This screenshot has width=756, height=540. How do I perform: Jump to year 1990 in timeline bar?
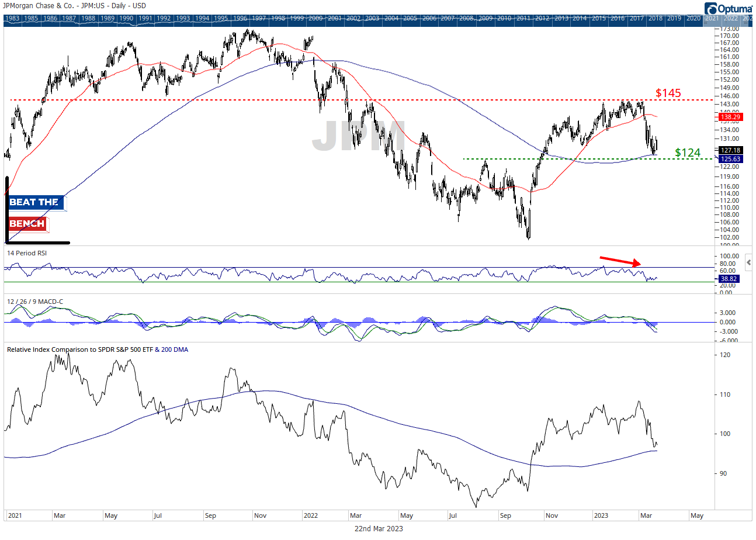tap(127, 18)
